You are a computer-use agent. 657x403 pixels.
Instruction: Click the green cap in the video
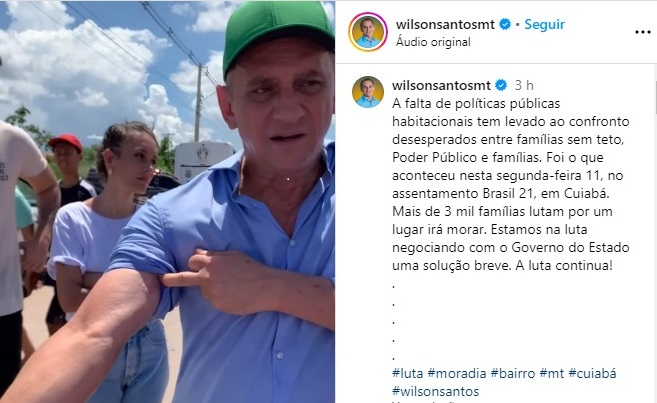click(278, 34)
